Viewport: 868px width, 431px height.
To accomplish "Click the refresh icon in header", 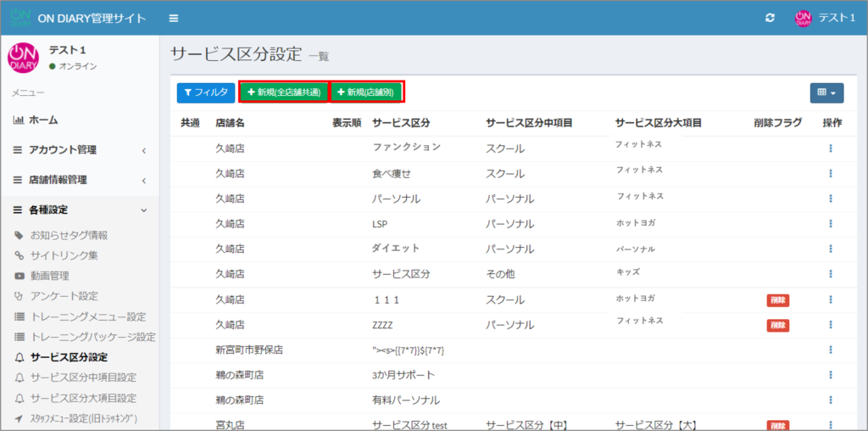I will click(x=770, y=18).
